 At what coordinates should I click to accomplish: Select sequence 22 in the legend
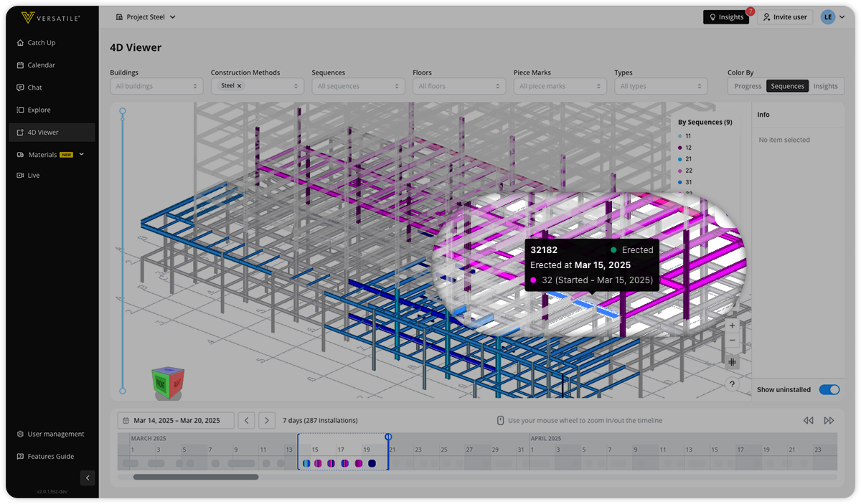pos(685,171)
